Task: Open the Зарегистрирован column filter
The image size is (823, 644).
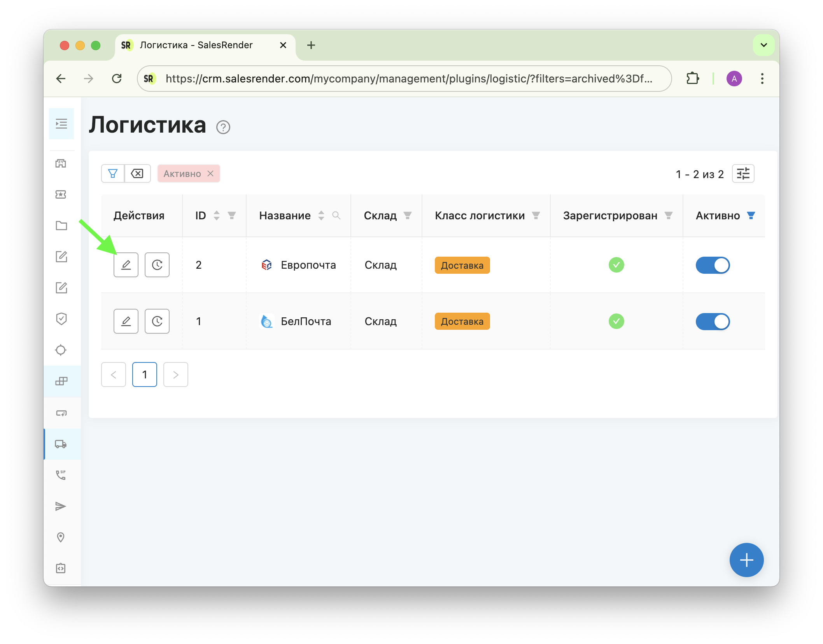Action: click(x=668, y=215)
